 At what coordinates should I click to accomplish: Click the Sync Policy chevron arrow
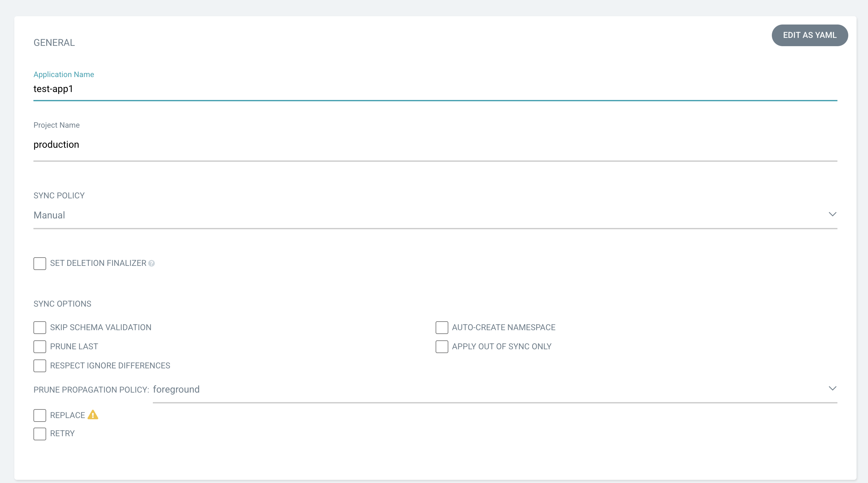(x=832, y=214)
